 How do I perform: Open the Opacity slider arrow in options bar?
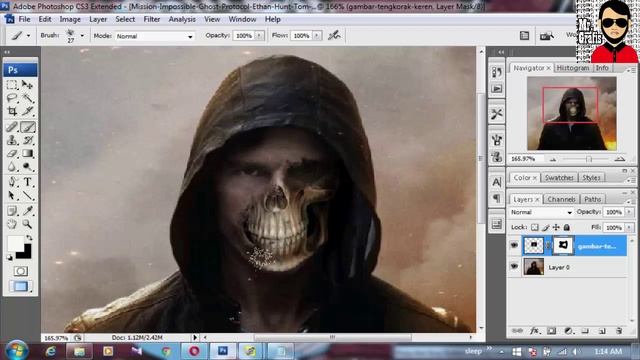click(x=259, y=36)
